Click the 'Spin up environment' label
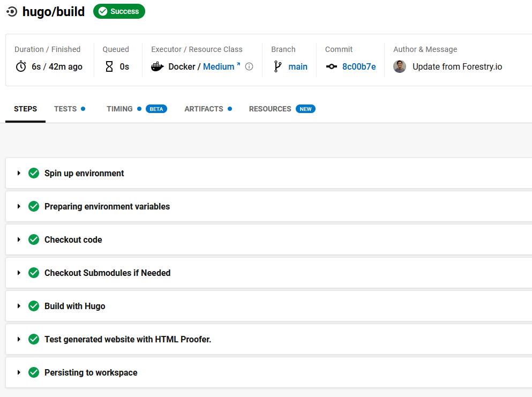Screen dimensions: 532x397 click(x=84, y=174)
